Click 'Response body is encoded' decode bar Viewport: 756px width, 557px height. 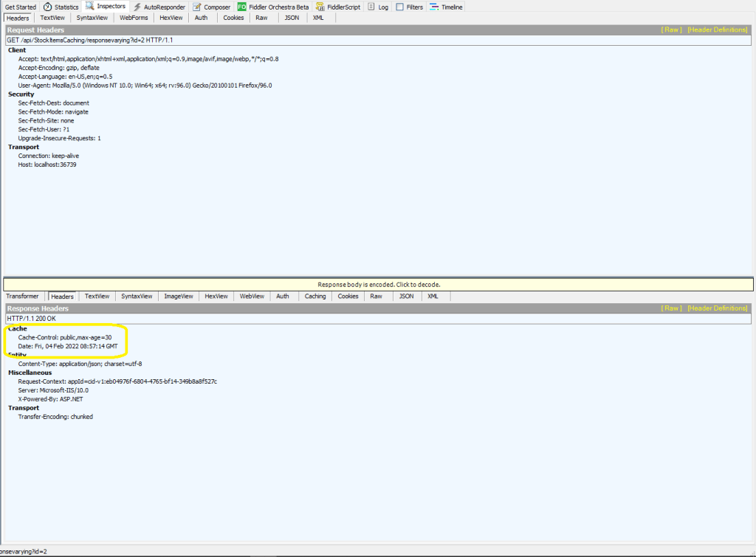coord(378,284)
